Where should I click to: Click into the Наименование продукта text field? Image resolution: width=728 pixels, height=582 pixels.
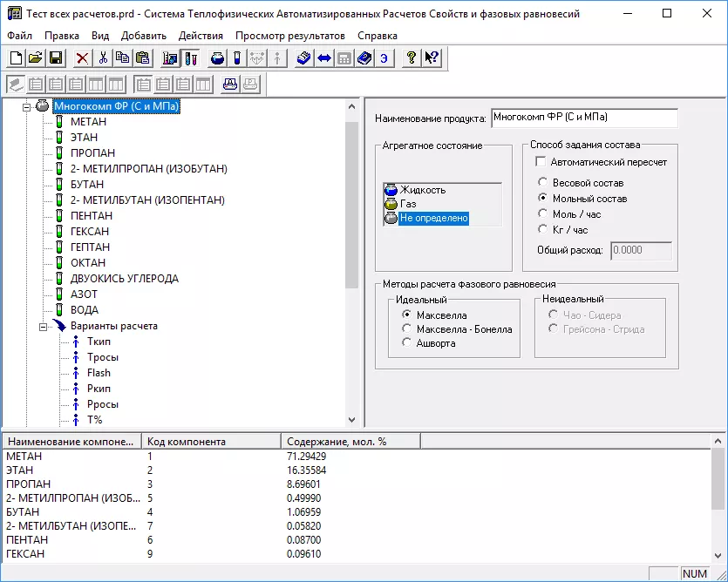[x=583, y=118]
